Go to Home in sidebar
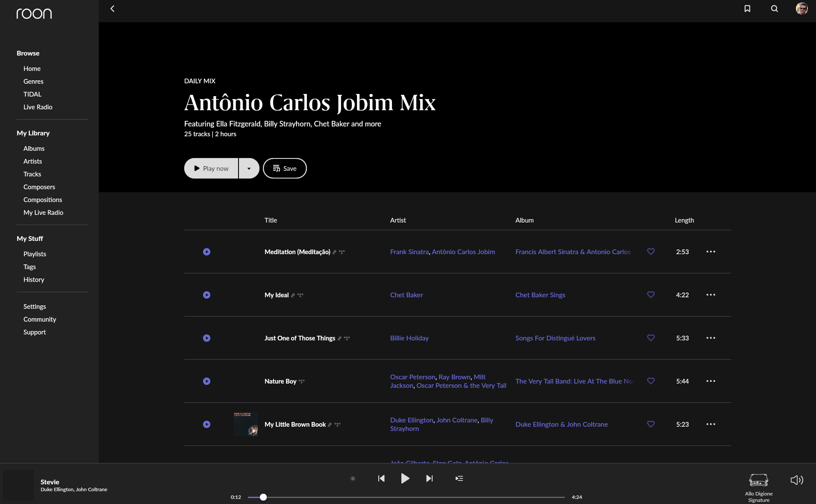The height and width of the screenshot is (504, 816). tap(32, 69)
